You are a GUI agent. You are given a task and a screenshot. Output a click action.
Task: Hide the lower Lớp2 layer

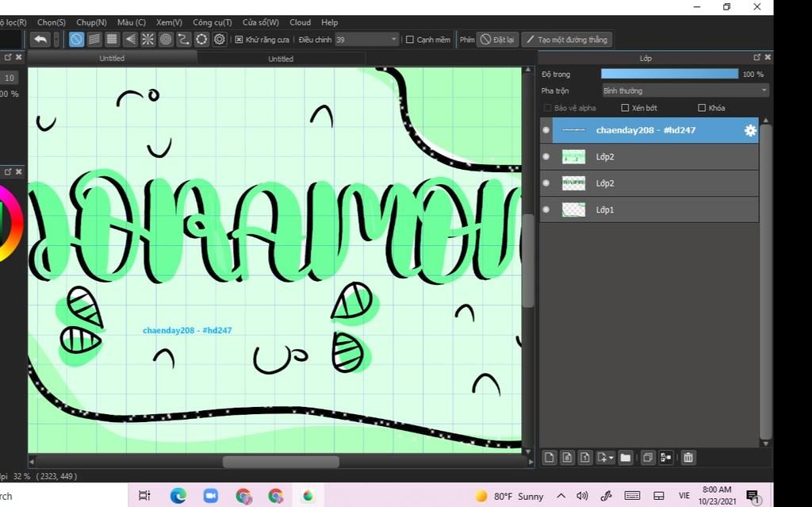click(x=546, y=183)
